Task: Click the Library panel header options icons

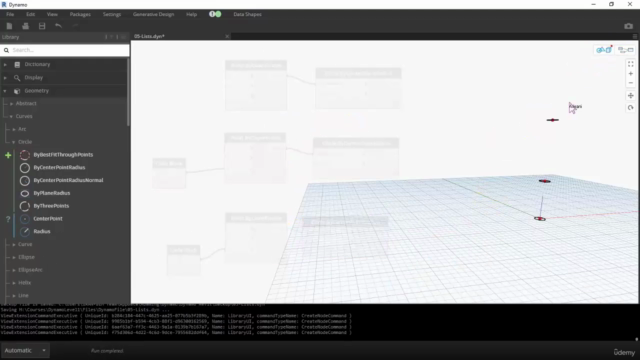Action: click(x=115, y=37)
